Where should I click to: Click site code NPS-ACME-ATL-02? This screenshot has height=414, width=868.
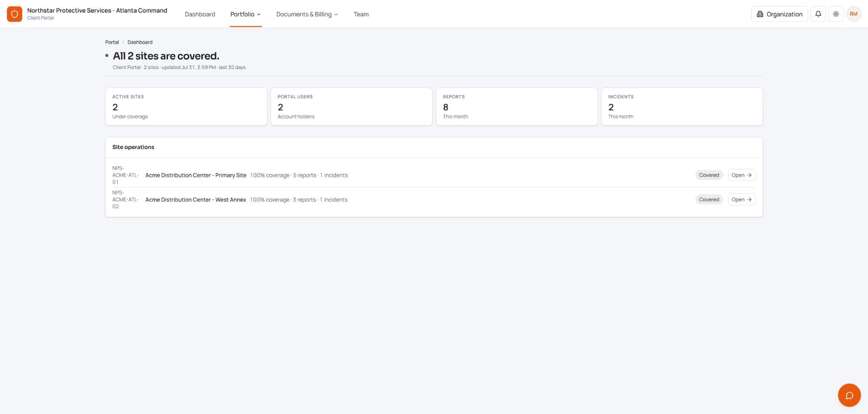[125, 200]
